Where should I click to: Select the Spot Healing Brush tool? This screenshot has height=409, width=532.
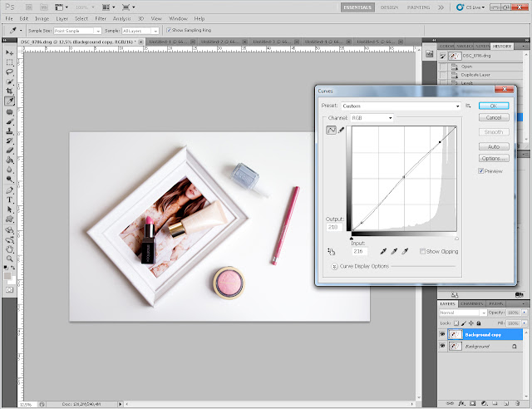9,112
